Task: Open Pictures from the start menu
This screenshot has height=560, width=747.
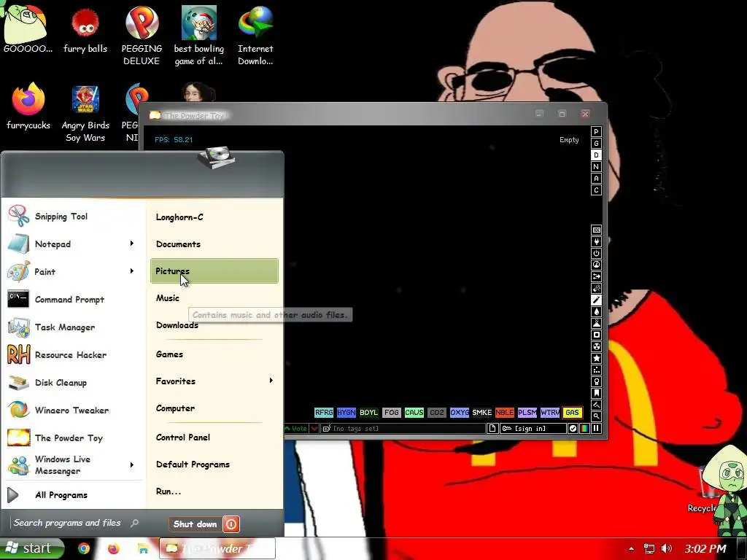Action: (x=214, y=271)
